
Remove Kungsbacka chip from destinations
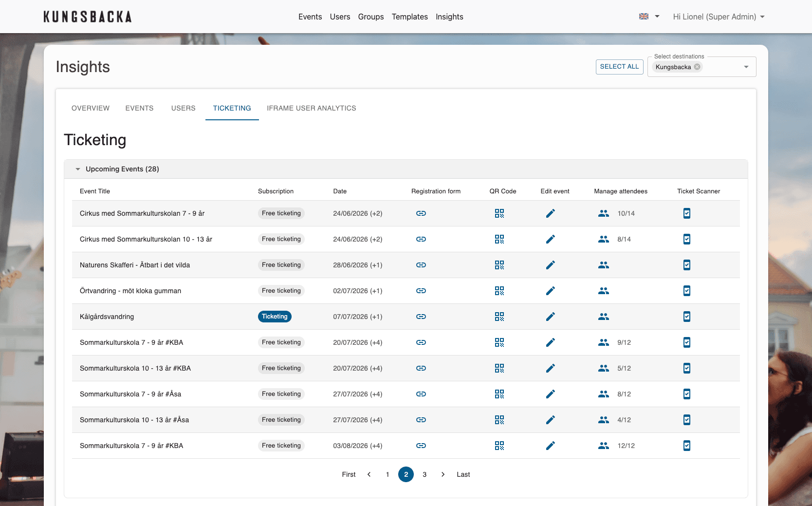click(x=697, y=67)
